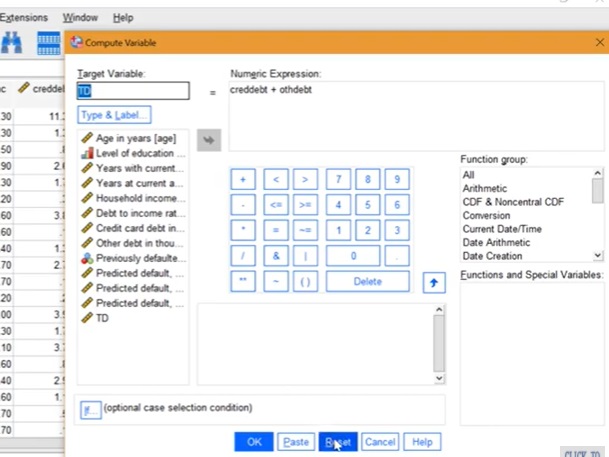Click the Reset button
The image size is (609, 457).
point(338,442)
